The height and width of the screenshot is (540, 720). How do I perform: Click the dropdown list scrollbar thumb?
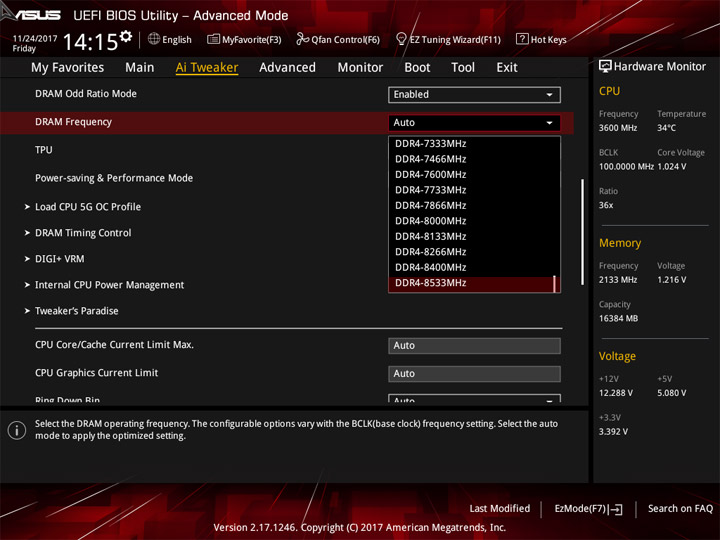[555, 284]
